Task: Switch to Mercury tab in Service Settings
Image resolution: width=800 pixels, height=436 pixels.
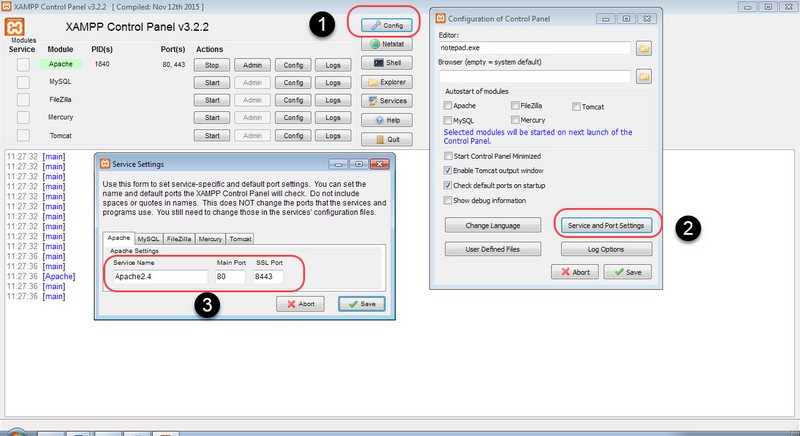Action: 210,239
